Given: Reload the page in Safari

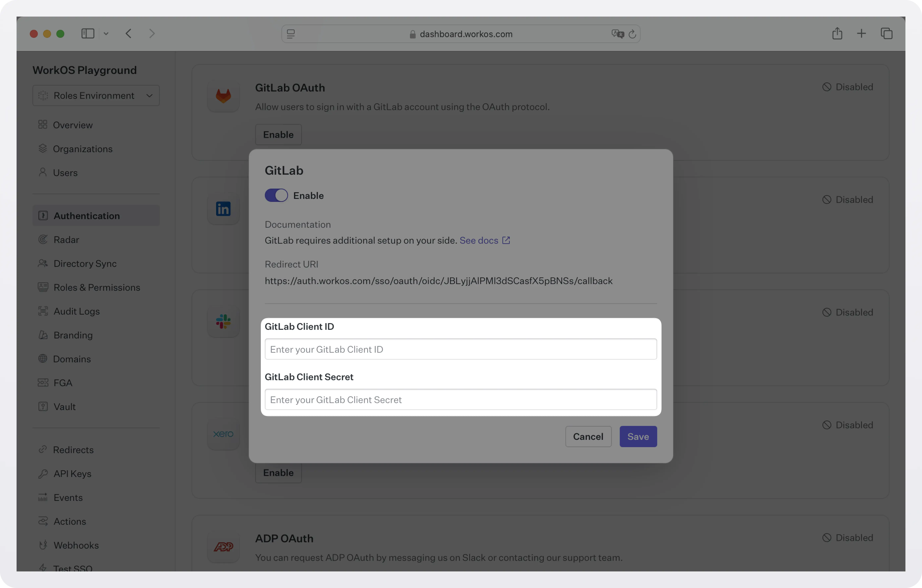Looking at the screenshot, I should tap(632, 34).
